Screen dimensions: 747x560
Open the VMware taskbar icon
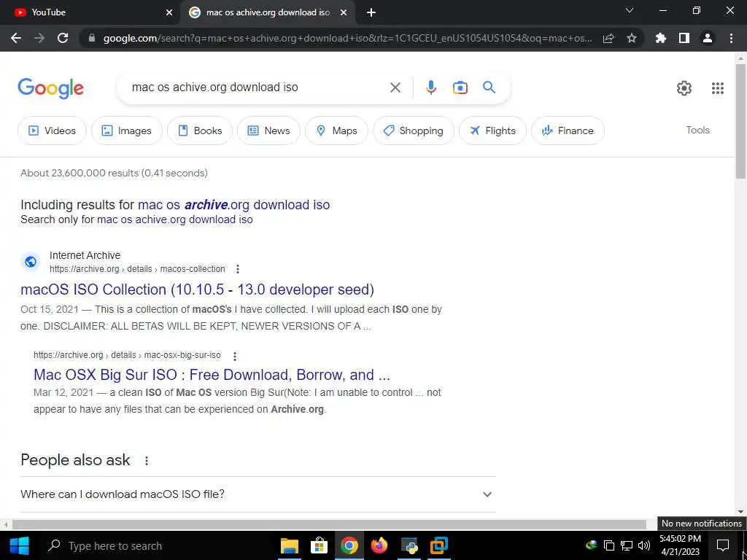pos(438,545)
